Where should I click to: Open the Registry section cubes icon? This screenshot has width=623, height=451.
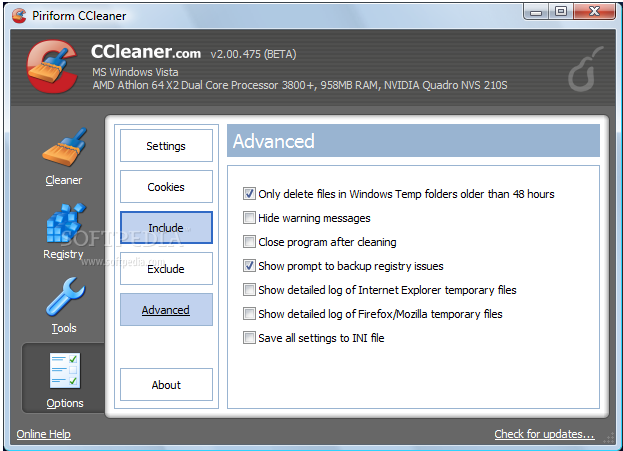click(66, 223)
